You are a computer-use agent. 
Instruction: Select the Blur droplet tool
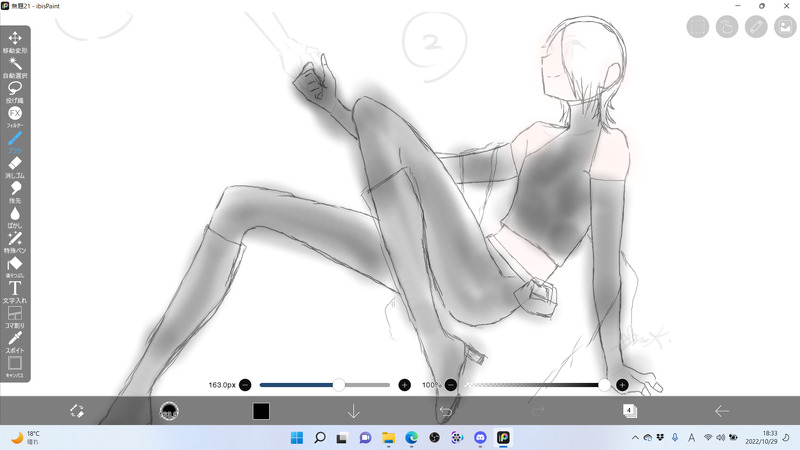click(15, 217)
